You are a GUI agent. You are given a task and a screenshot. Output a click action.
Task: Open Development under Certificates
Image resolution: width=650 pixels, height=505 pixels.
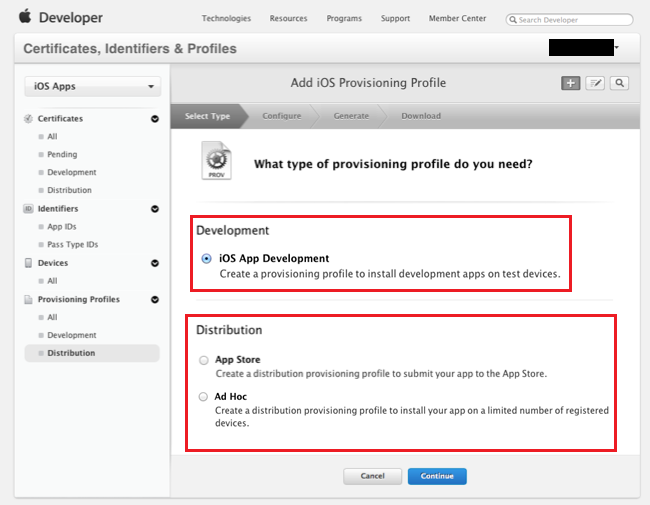tap(72, 172)
